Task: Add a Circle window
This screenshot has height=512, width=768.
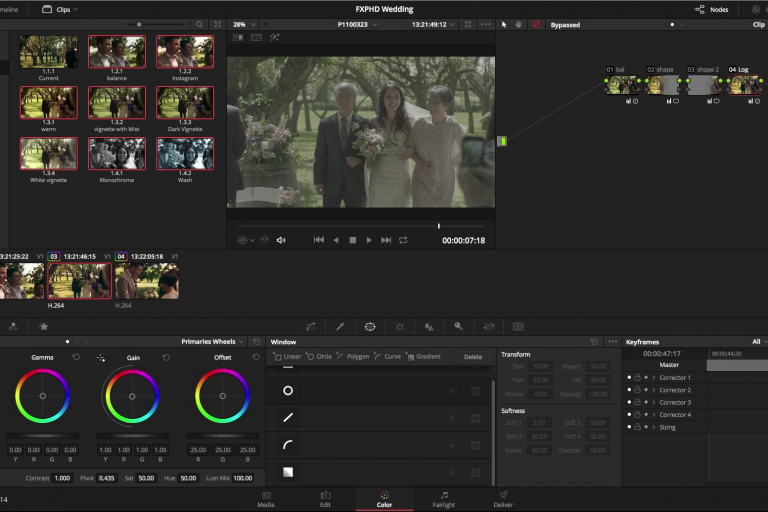Action: coord(319,357)
